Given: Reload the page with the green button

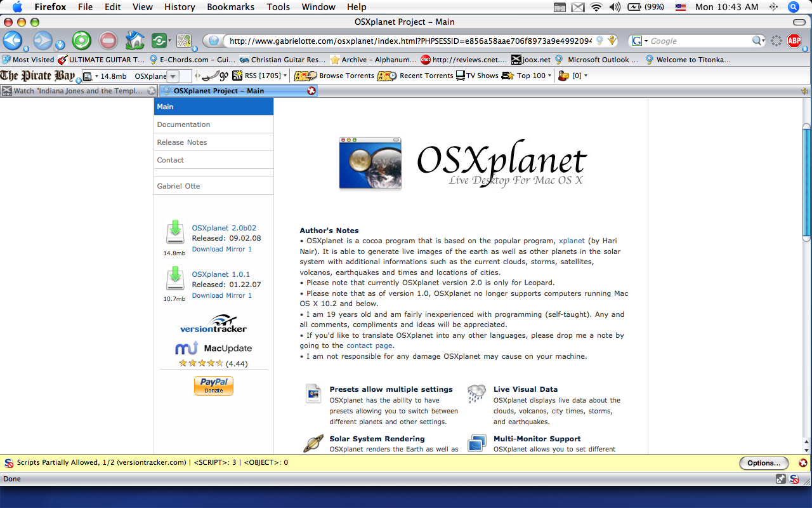Looking at the screenshot, I should [x=82, y=41].
